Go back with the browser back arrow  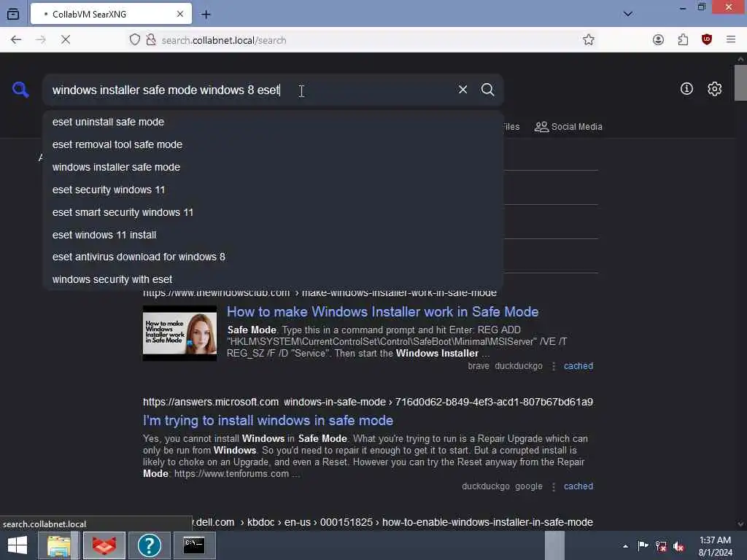pyautogui.click(x=16, y=40)
